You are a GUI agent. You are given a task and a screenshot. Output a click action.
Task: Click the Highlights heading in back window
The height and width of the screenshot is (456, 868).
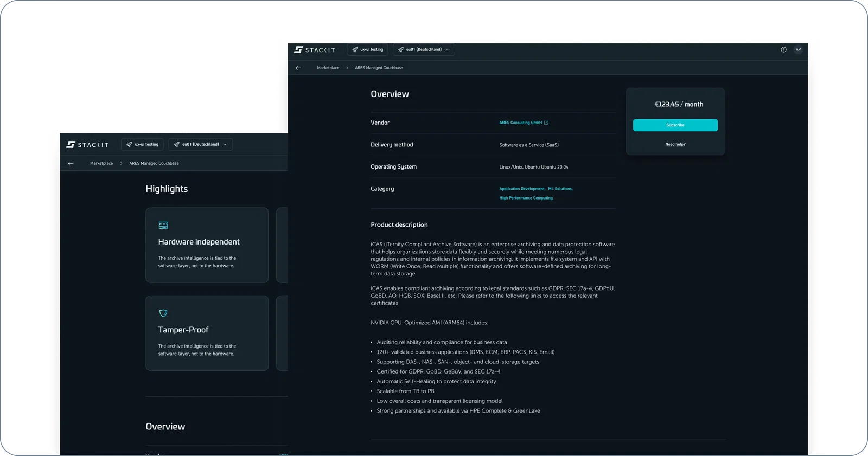coord(167,189)
